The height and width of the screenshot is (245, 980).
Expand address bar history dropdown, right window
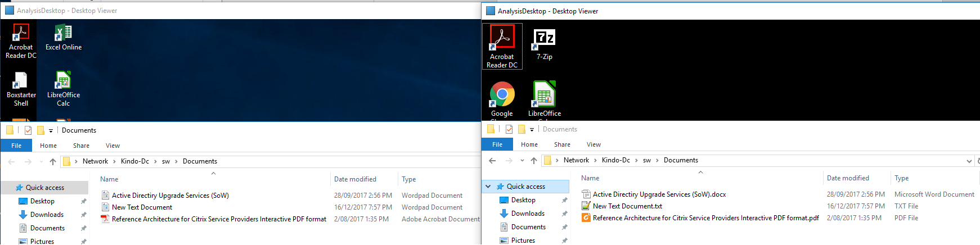pyautogui.click(x=969, y=161)
